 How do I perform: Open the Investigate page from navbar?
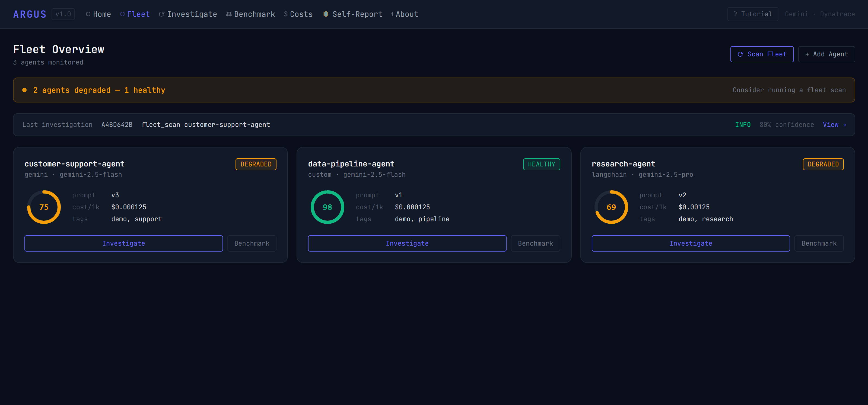(x=188, y=14)
